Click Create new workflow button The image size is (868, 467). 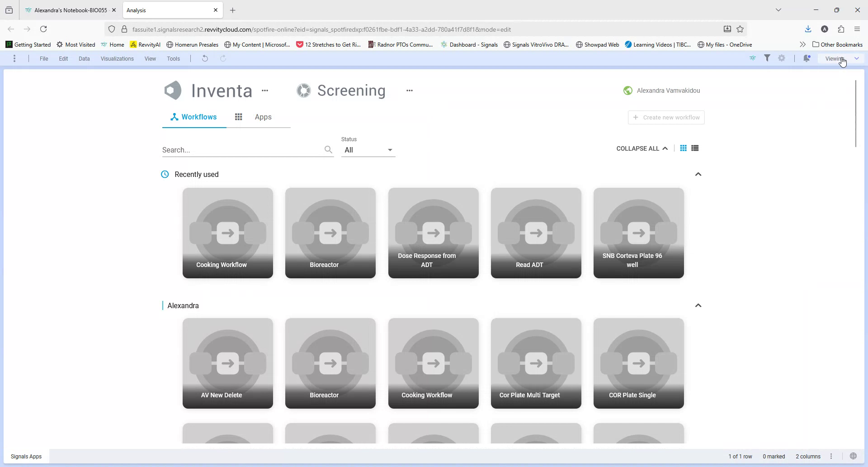pyautogui.click(x=666, y=117)
